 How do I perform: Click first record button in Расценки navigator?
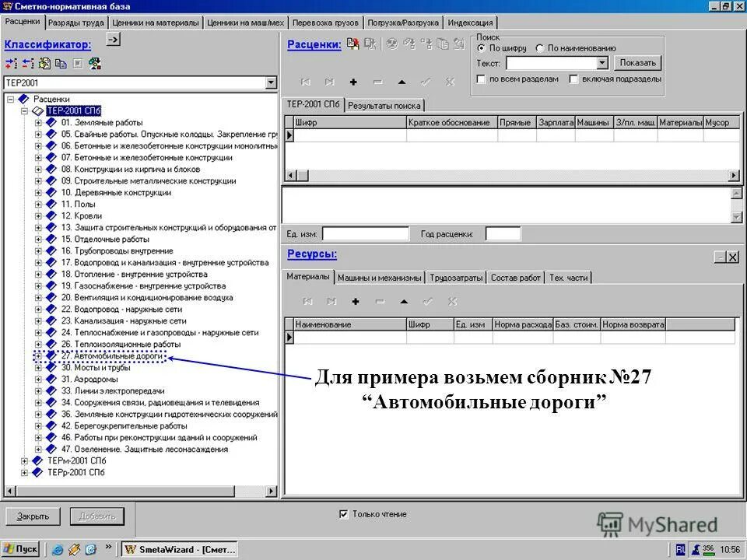305,82
